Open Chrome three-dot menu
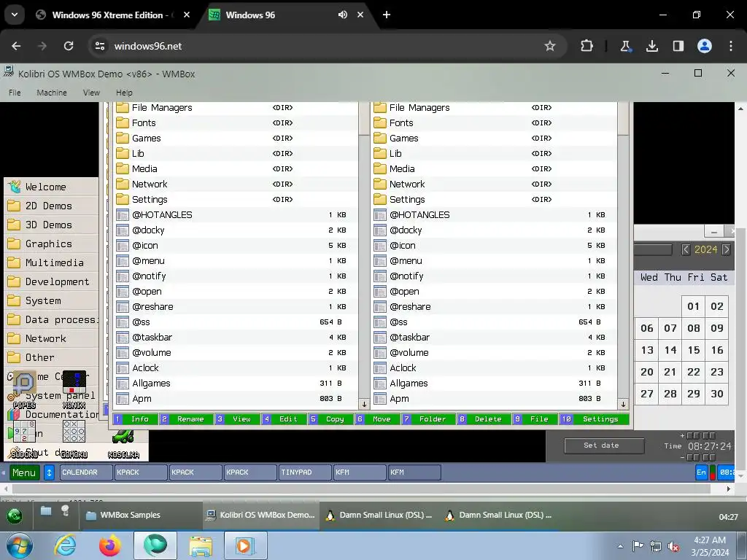 731,46
